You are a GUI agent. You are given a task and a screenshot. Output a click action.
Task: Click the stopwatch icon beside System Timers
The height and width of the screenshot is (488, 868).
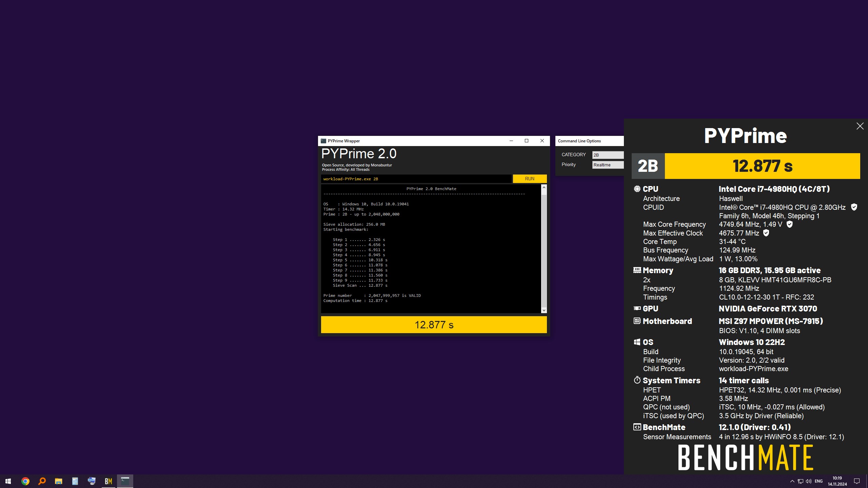637,380
